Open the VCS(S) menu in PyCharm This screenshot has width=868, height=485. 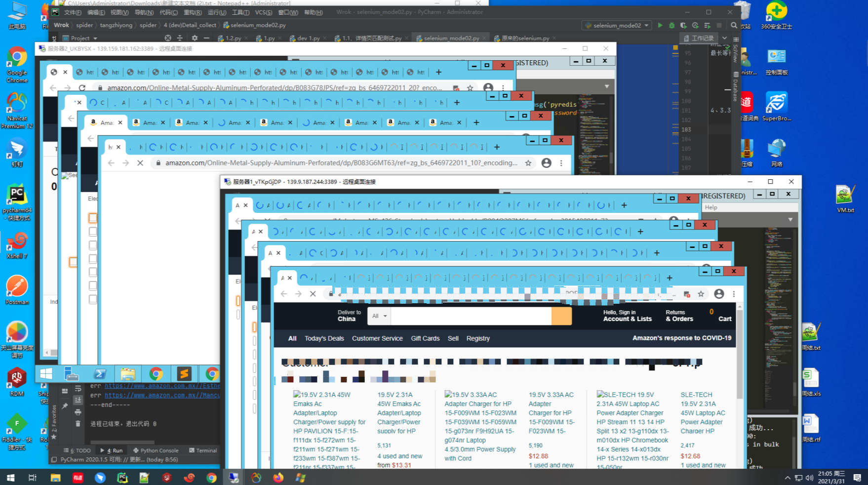click(264, 12)
